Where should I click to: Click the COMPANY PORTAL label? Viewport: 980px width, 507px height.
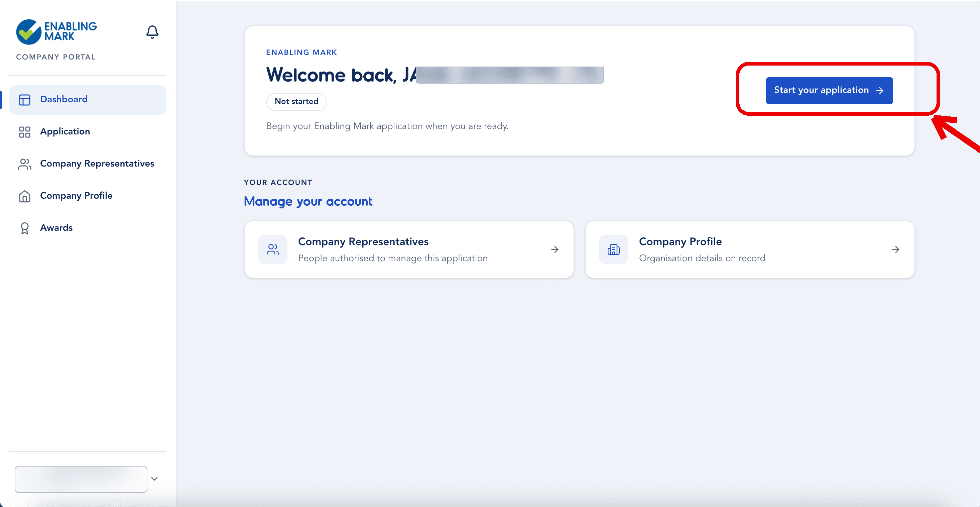tap(56, 57)
